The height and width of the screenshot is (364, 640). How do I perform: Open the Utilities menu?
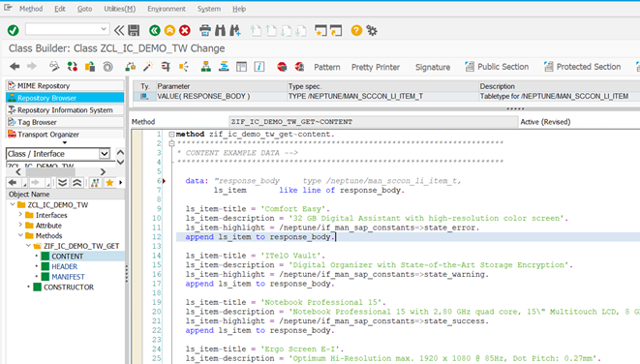tap(120, 9)
